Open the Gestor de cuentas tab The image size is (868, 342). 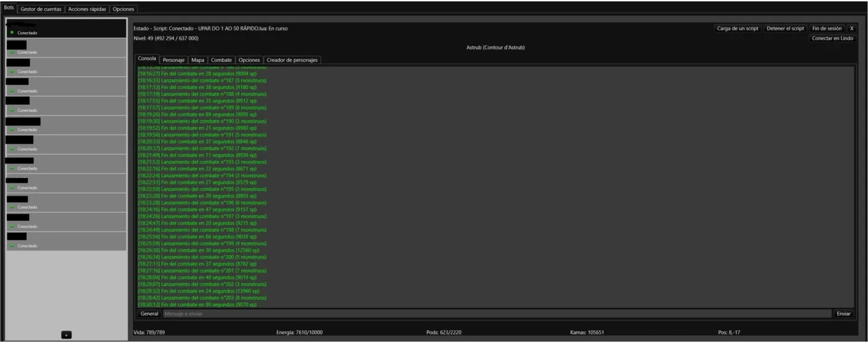click(x=41, y=9)
